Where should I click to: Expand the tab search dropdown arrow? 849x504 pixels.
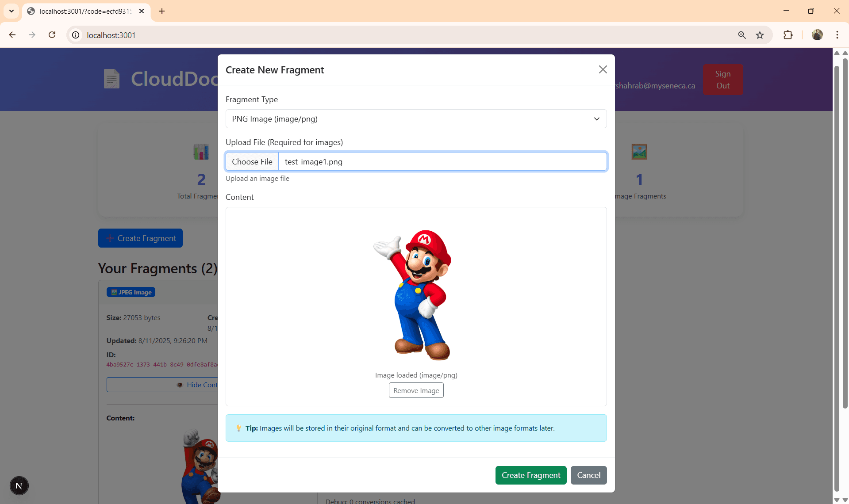tap(12, 11)
